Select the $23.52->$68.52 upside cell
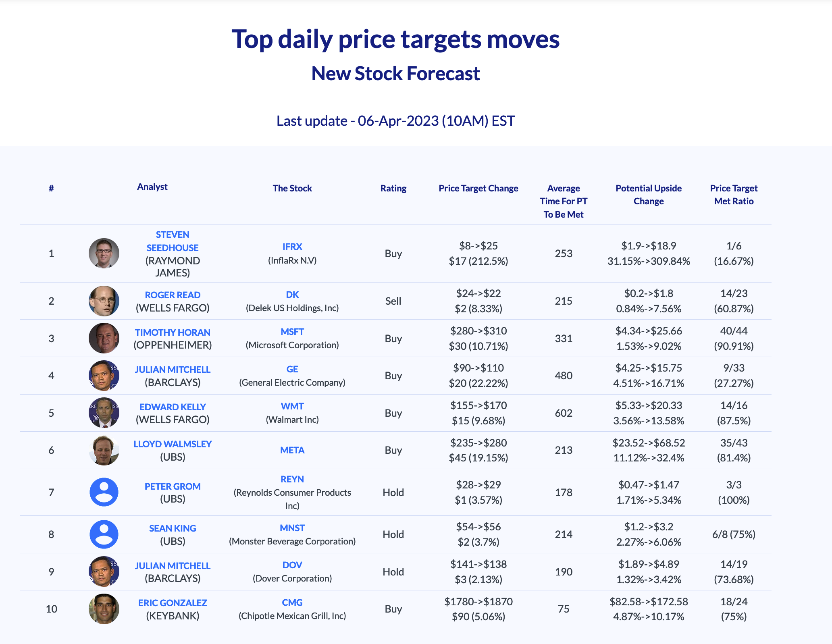This screenshot has height=644, width=832. 649,450
